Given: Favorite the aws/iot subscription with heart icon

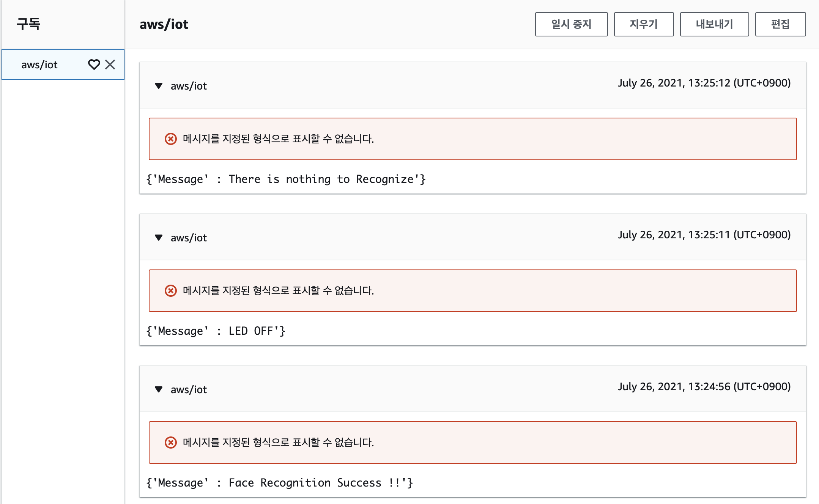Looking at the screenshot, I should click(x=94, y=65).
